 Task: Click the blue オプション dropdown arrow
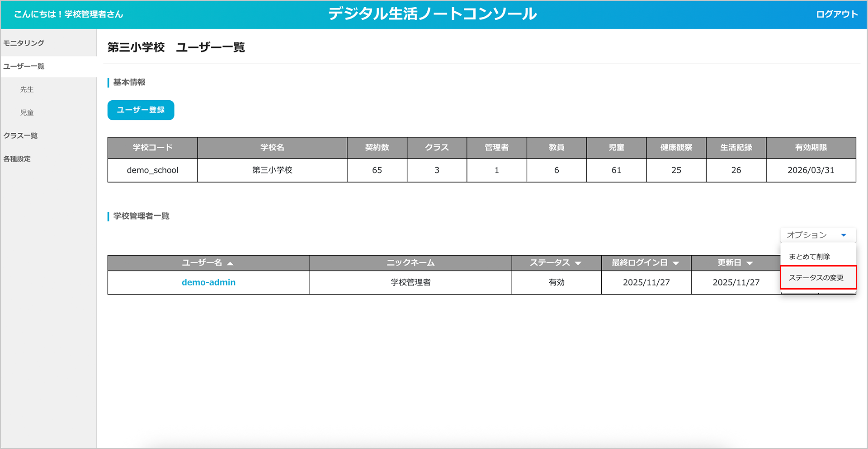(x=843, y=235)
